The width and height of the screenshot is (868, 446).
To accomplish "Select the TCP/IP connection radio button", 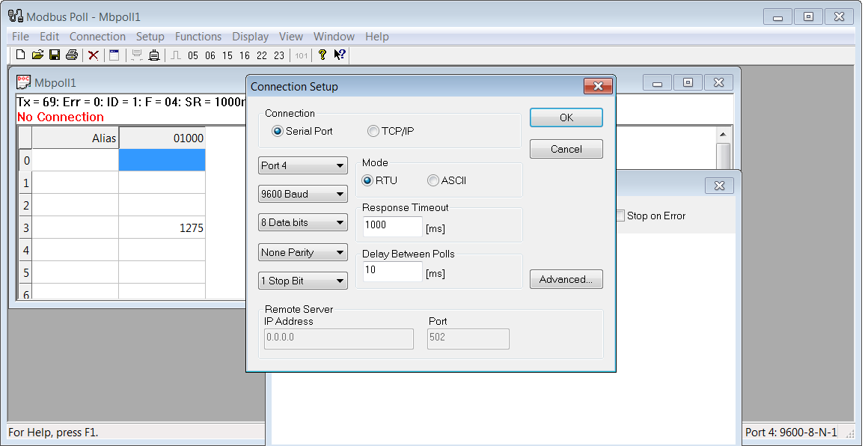I will [x=373, y=131].
